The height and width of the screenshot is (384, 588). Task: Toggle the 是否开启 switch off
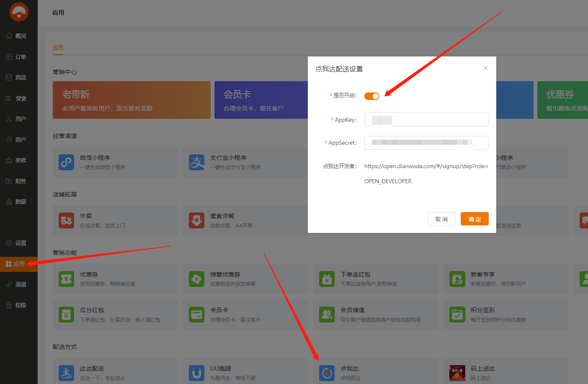point(371,96)
